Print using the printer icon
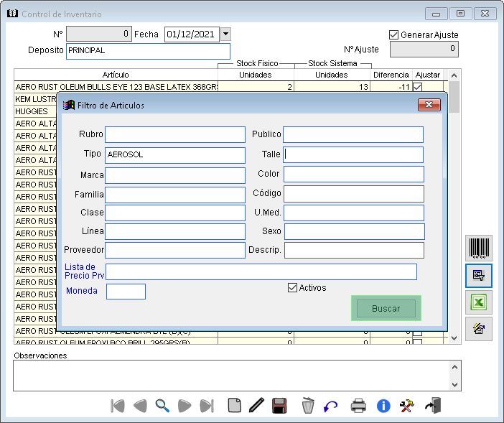The height and width of the screenshot is (423, 504). (x=358, y=406)
